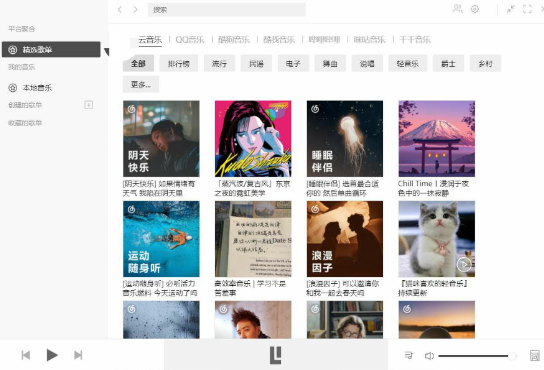
Task: Open settings gear icon at top
Action: point(475,9)
